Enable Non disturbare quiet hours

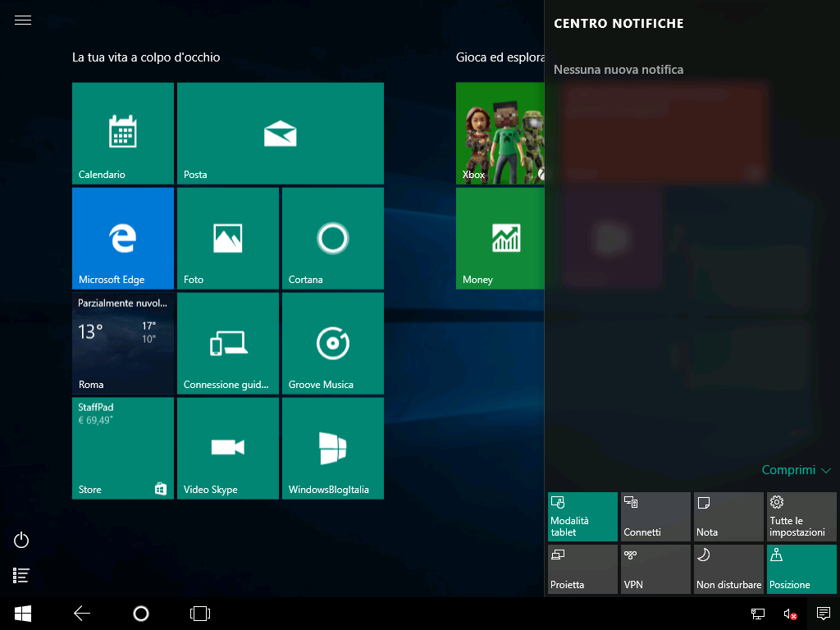pyautogui.click(x=728, y=569)
